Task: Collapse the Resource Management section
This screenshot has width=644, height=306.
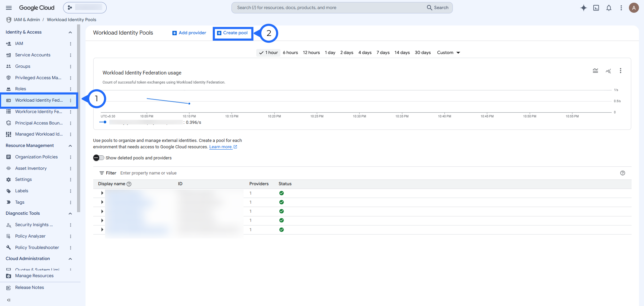Action: pos(70,146)
